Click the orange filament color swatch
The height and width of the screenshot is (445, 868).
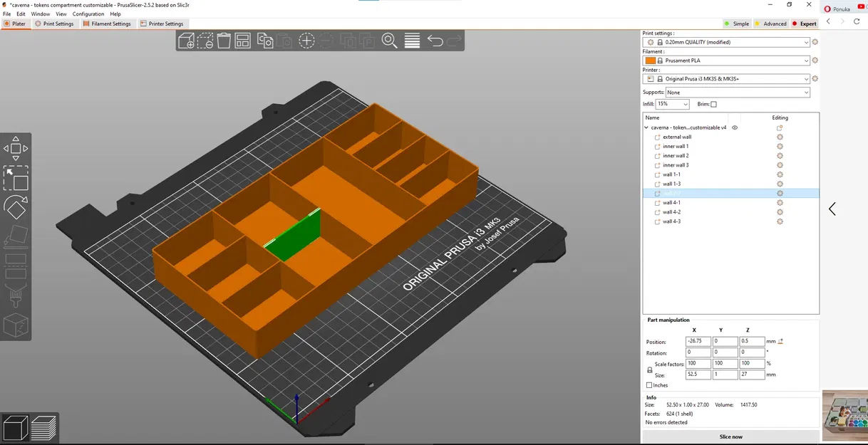pos(650,61)
